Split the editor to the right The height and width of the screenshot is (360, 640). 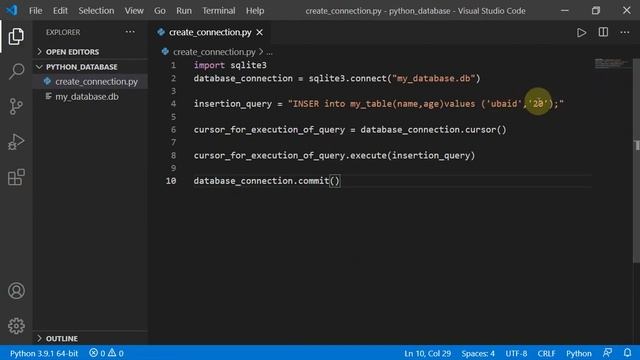click(603, 32)
